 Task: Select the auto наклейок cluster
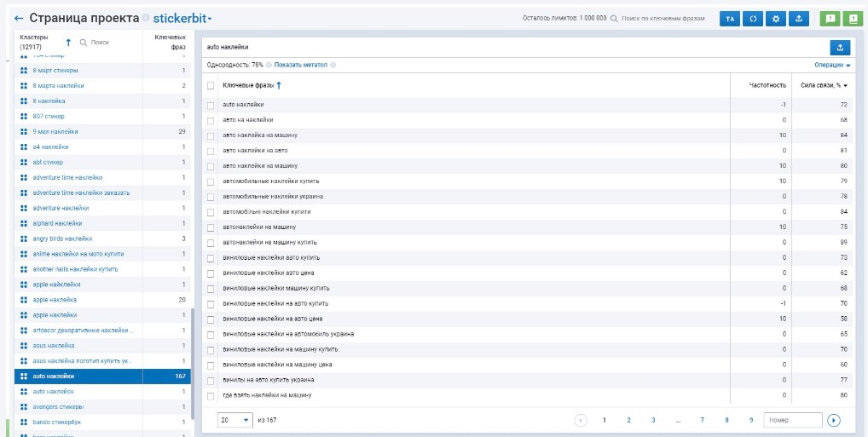53,392
